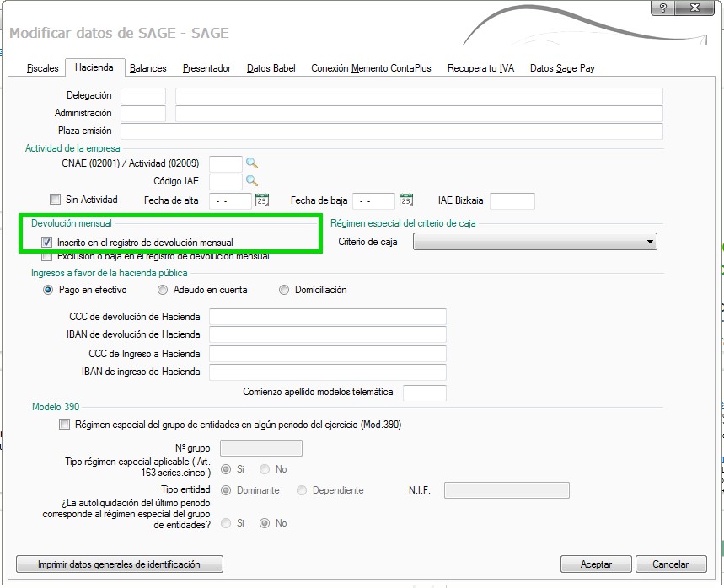Select No for autoliquidación del último periodo
The height and width of the screenshot is (588, 724).
(x=265, y=523)
